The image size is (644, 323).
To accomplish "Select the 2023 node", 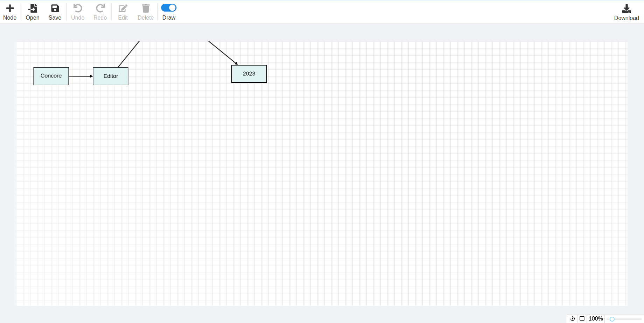I will pos(249,74).
